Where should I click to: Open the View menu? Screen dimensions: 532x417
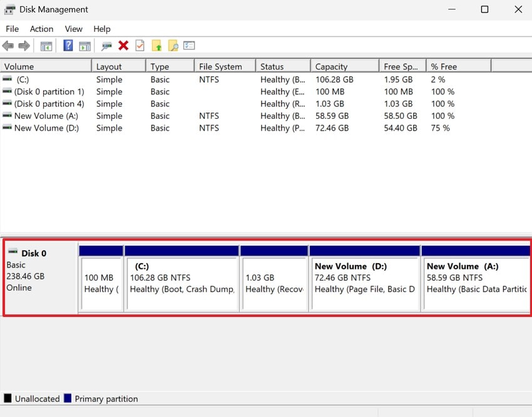[x=73, y=29]
